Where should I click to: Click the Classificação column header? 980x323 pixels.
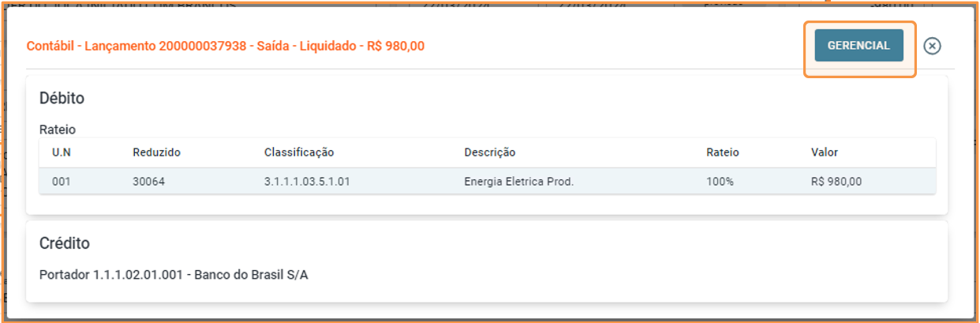299,152
